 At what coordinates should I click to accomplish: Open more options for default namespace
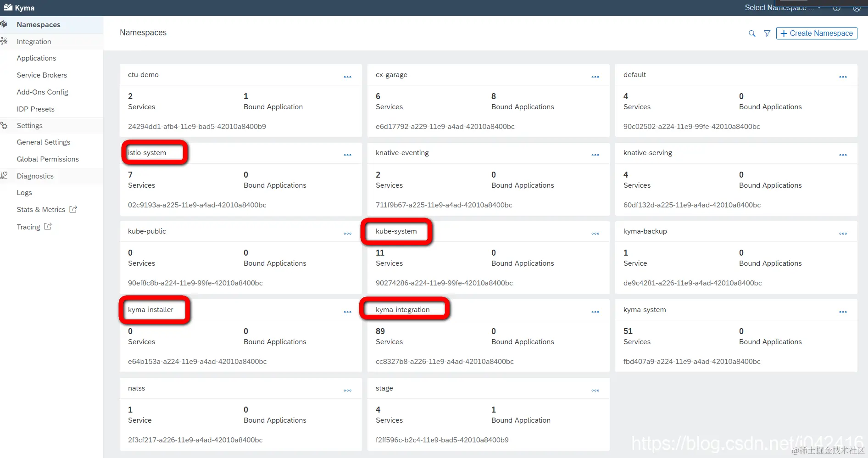click(x=843, y=77)
